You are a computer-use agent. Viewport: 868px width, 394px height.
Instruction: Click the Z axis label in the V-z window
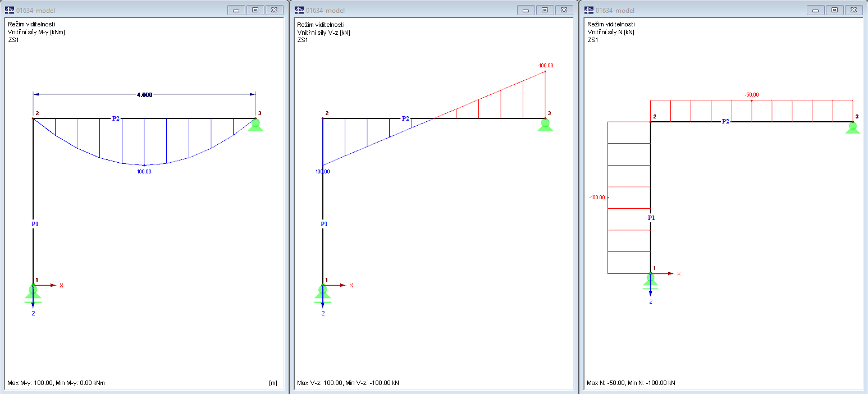point(323,314)
